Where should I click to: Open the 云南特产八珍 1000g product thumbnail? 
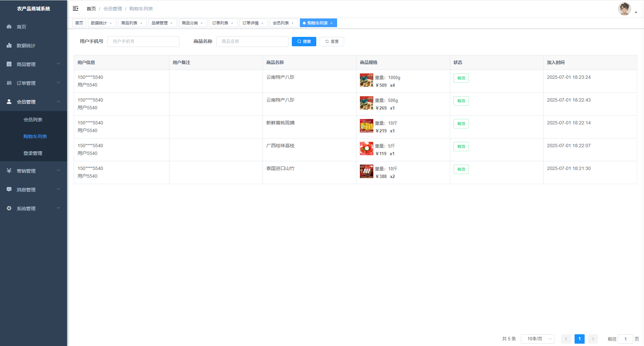click(x=366, y=80)
